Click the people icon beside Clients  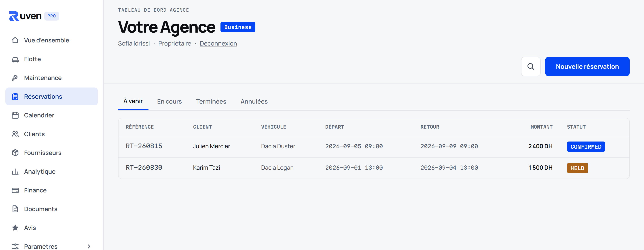(15, 134)
